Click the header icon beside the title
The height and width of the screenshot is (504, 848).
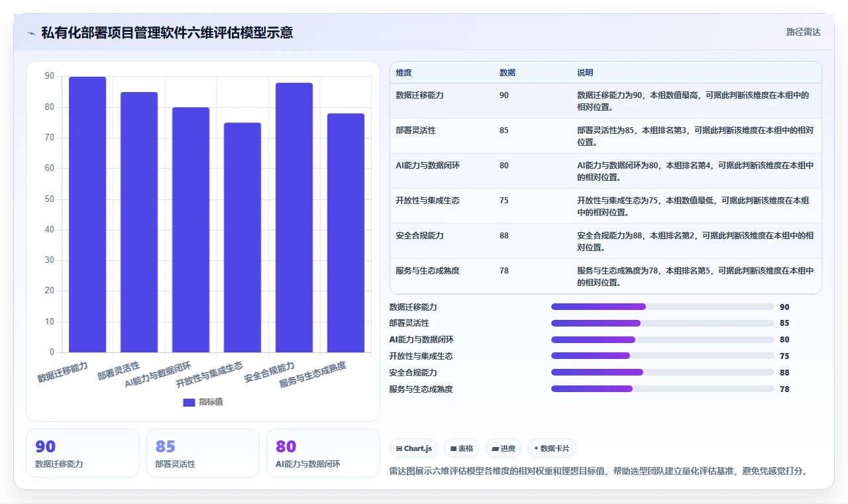click(31, 32)
